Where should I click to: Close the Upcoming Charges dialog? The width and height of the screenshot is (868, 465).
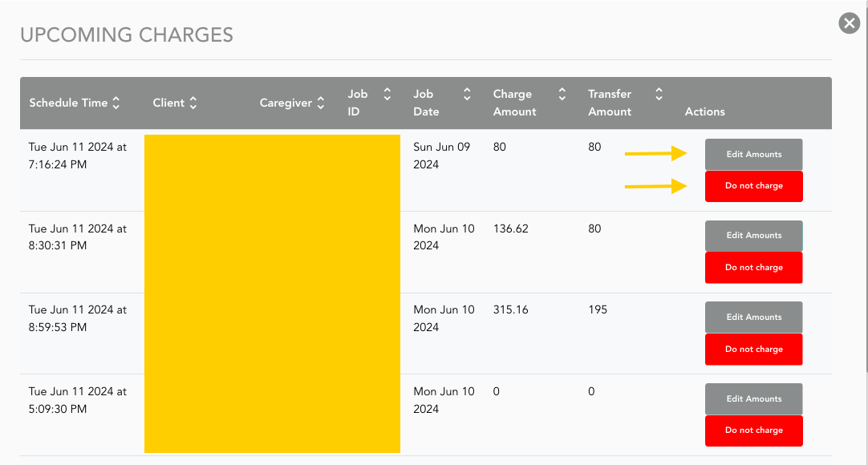849,23
